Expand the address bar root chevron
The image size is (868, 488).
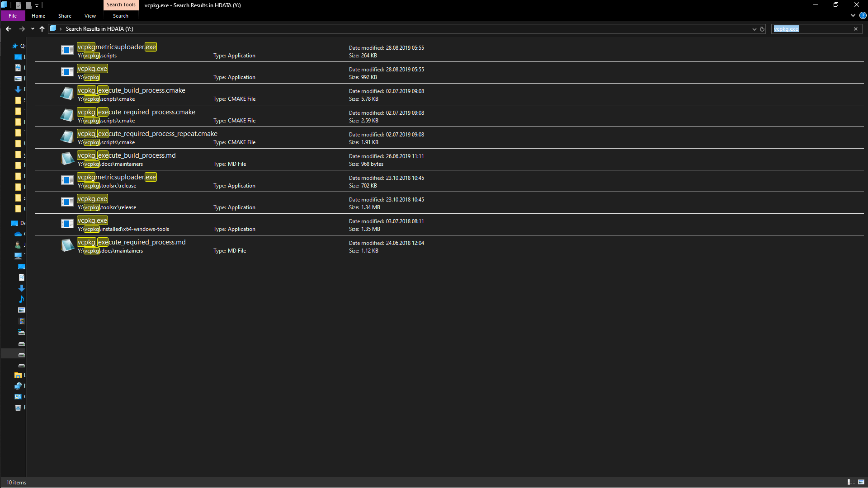[x=61, y=29]
